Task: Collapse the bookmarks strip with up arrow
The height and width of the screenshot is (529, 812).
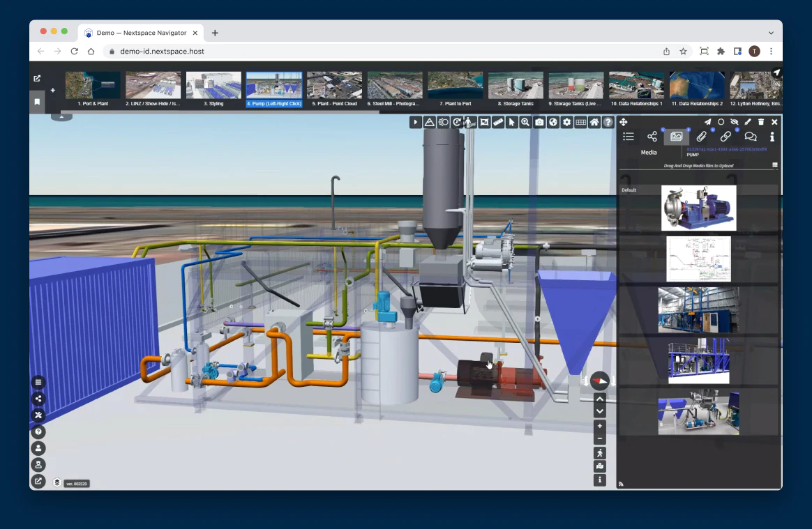Action: pos(61,117)
